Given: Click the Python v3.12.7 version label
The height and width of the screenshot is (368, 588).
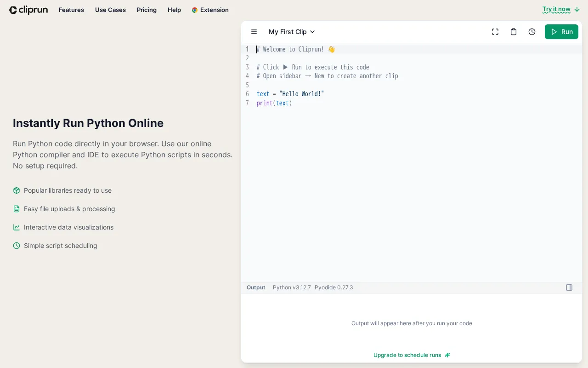Looking at the screenshot, I should (x=292, y=287).
